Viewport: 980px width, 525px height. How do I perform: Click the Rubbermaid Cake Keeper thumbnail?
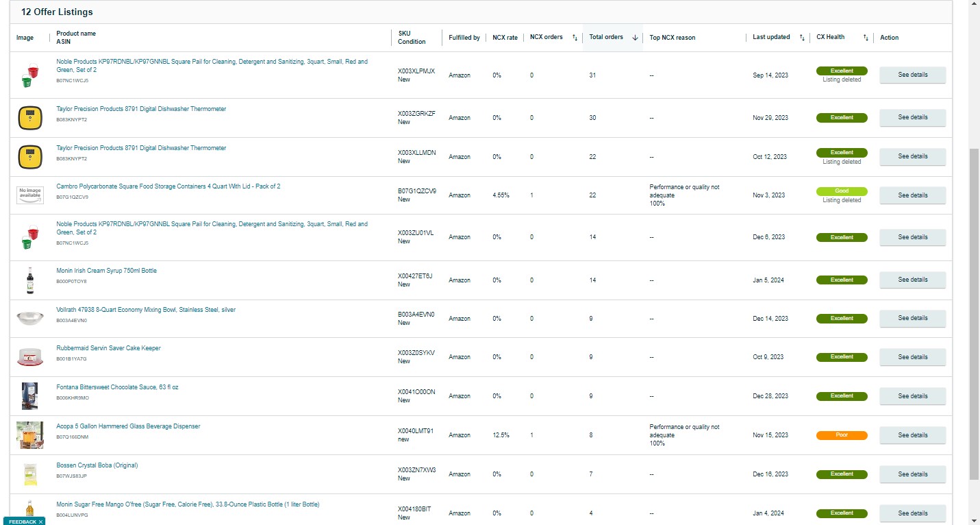click(x=30, y=357)
